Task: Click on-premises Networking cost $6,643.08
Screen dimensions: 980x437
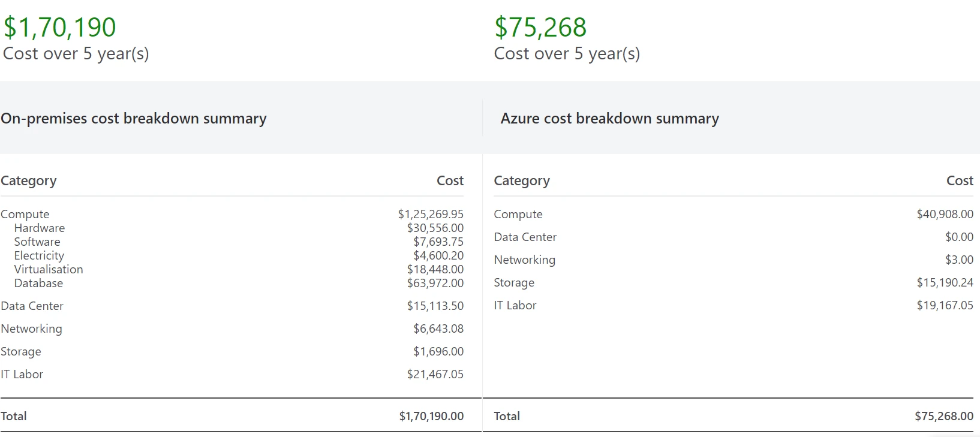Action: [x=438, y=328]
